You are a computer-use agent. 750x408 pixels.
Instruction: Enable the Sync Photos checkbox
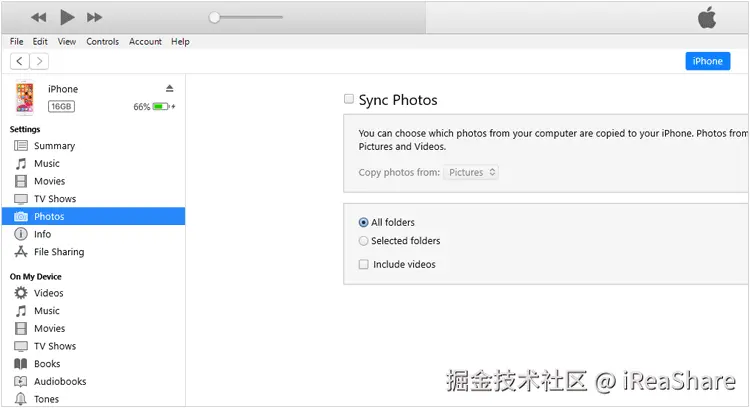point(349,99)
